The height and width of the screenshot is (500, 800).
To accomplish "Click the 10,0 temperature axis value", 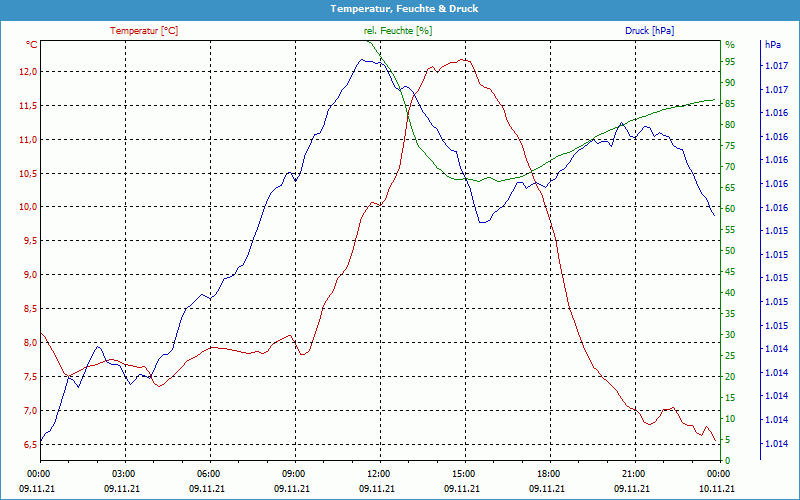I will coord(28,207).
